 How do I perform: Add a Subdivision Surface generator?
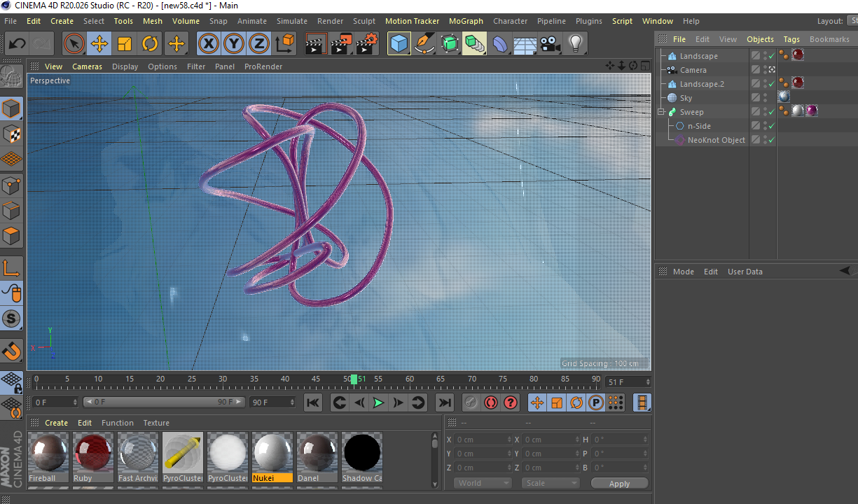pyautogui.click(x=450, y=44)
